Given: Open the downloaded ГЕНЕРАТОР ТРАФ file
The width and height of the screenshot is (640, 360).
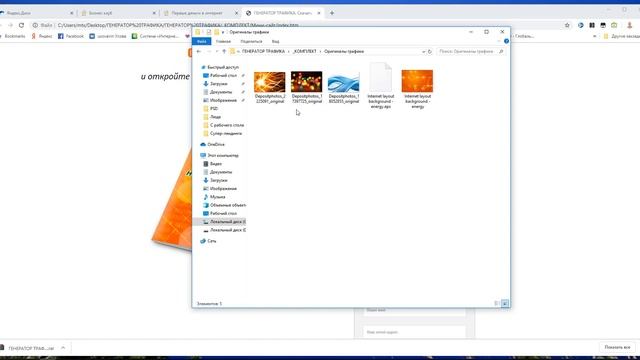Looking at the screenshot, I should click(x=28, y=348).
